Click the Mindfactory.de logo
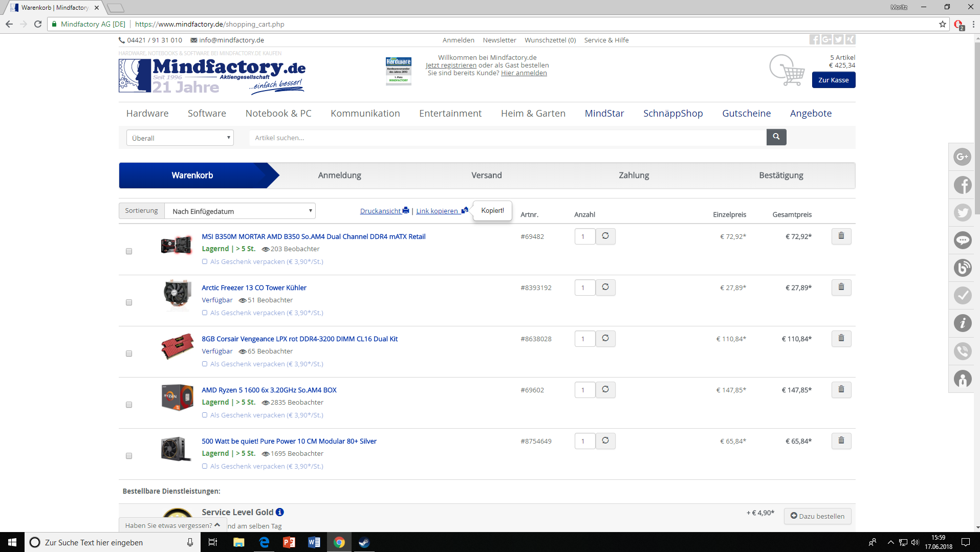This screenshot has width=980, height=552. click(212, 76)
